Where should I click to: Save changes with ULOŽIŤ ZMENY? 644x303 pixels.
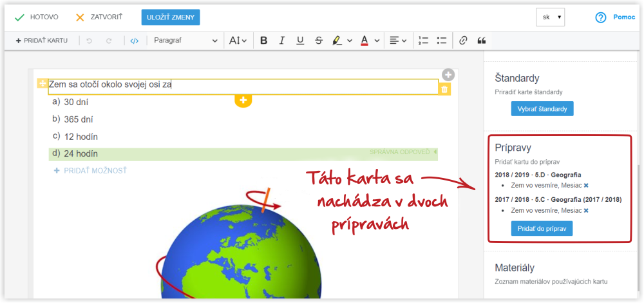[x=171, y=17]
